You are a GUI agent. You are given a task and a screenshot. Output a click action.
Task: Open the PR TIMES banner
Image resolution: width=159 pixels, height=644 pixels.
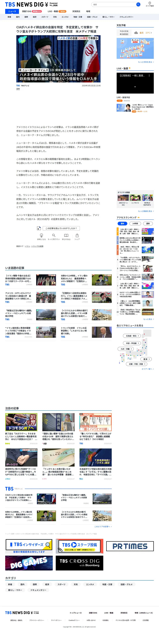tap(130, 546)
